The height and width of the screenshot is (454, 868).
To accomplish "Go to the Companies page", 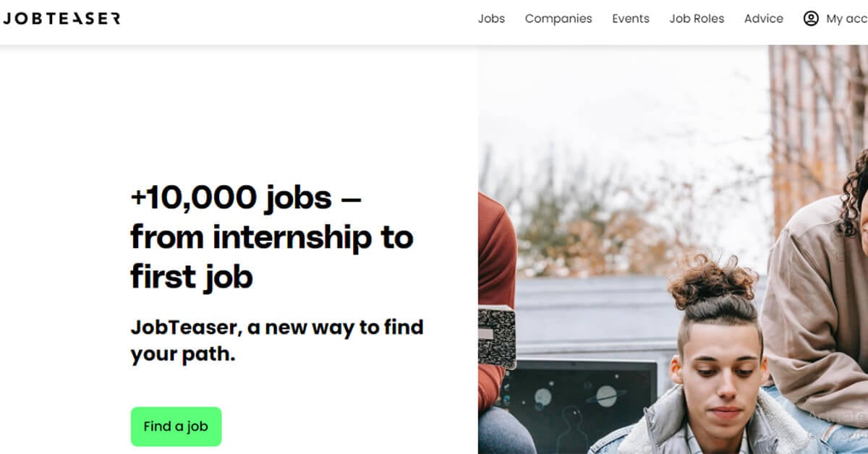I will pyautogui.click(x=558, y=19).
